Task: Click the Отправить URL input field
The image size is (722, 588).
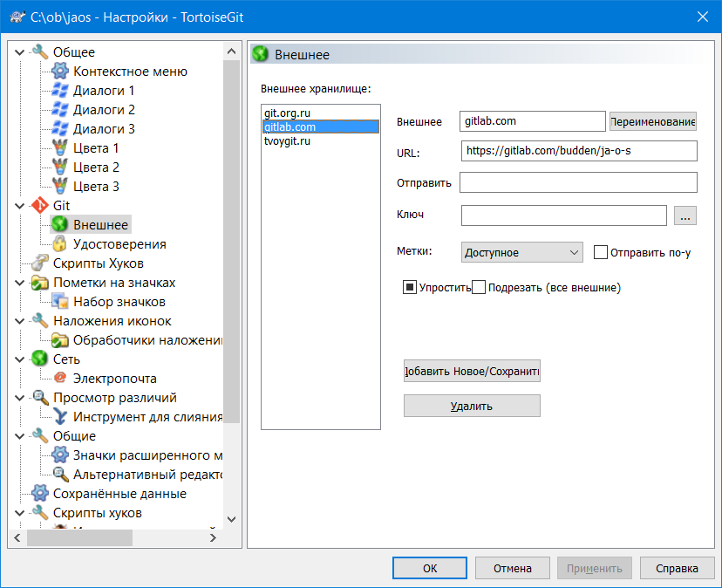Action: point(578,182)
